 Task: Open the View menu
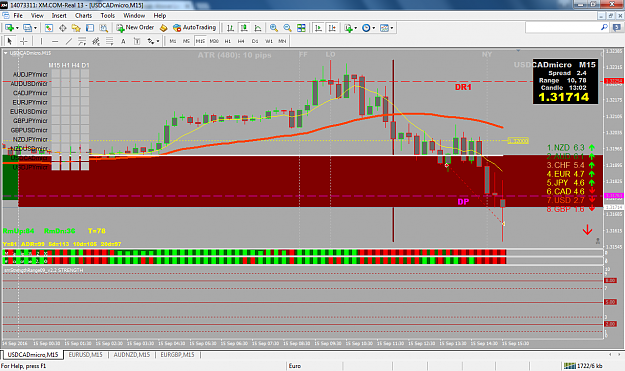click(37, 16)
